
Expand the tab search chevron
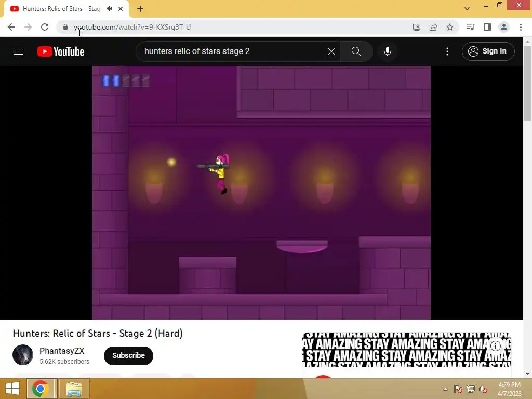tap(467, 9)
